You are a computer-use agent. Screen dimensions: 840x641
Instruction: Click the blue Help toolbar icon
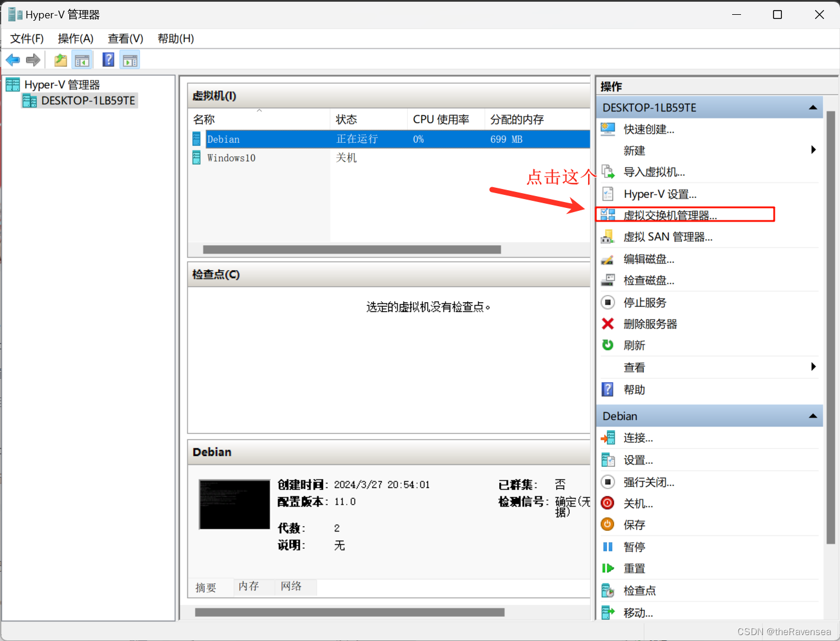108,60
